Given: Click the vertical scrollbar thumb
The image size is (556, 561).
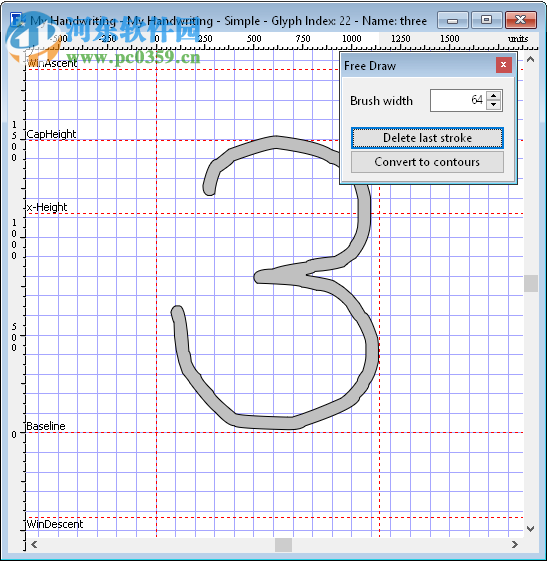Looking at the screenshot, I should click(531, 283).
